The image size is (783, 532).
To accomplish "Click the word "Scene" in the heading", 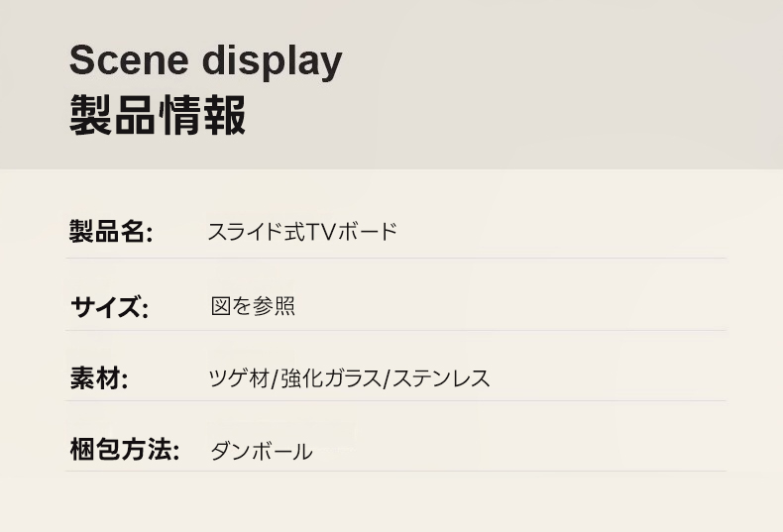I will point(129,61).
